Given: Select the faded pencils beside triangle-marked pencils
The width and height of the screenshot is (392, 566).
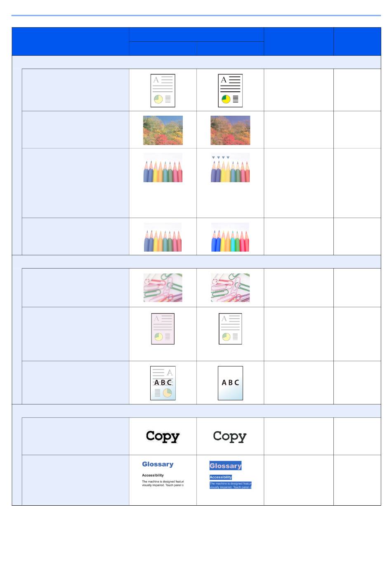Looking at the screenshot, I should [163, 168].
